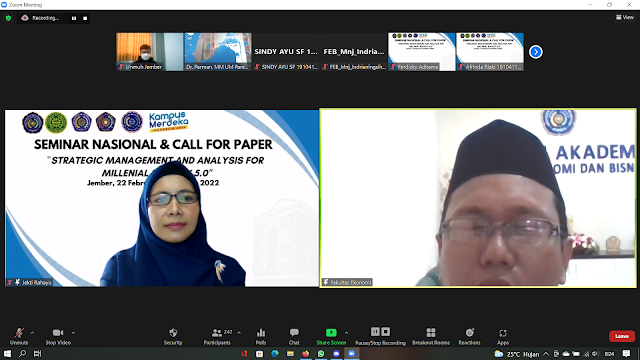The height and width of the screenshot is (360, 640).
Task: Launch Microsoft Edge from the taskbar
Action: point(275,354)
